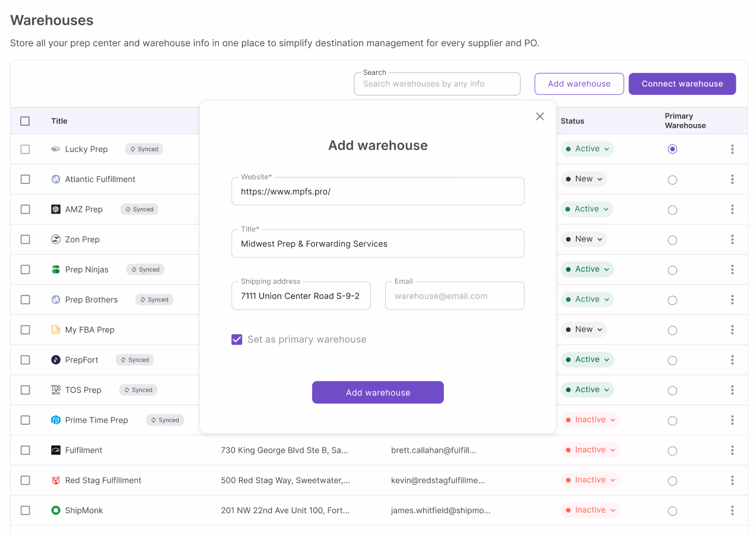
Task: Open the three-dot menu for TOS Prep
Action: coord(732,390)
